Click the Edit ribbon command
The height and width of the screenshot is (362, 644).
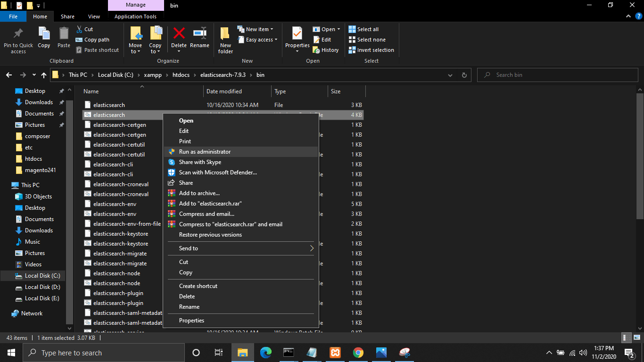[x=322, y=40]
